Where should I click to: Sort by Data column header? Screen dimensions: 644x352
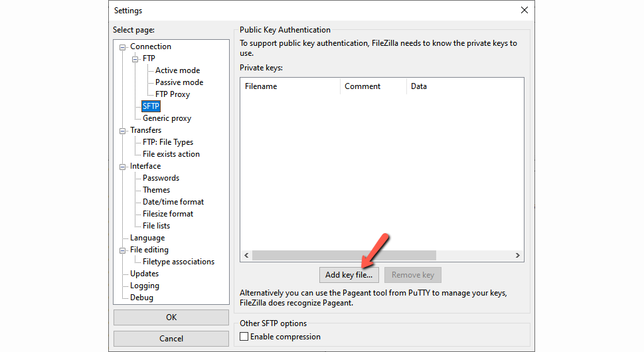465,86
